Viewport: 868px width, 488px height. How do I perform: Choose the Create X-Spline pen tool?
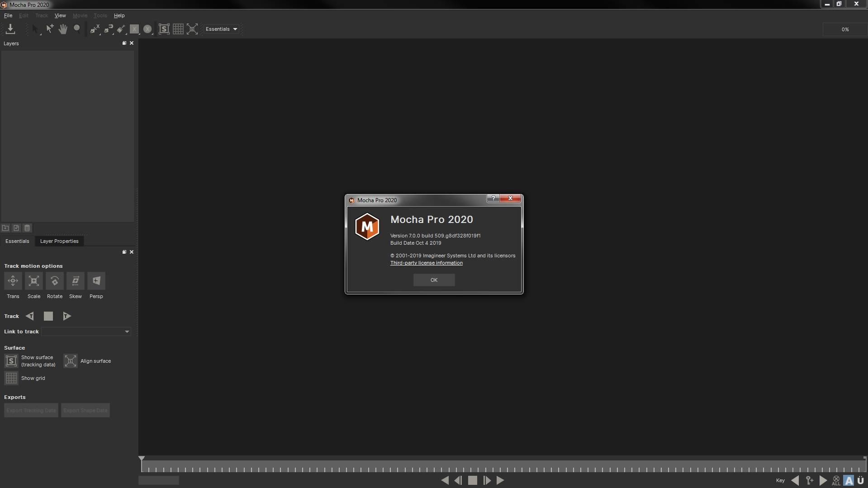tap(95, 29)
